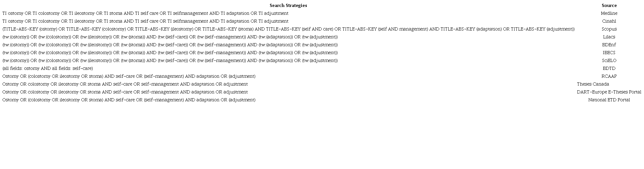
Task: Click the 'all fields: ostomy' search strategy
Action: click(48, 68)
